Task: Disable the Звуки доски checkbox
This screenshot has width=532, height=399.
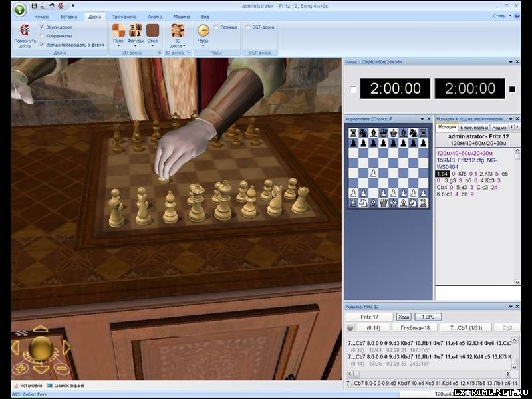Action: pos(42,27)
